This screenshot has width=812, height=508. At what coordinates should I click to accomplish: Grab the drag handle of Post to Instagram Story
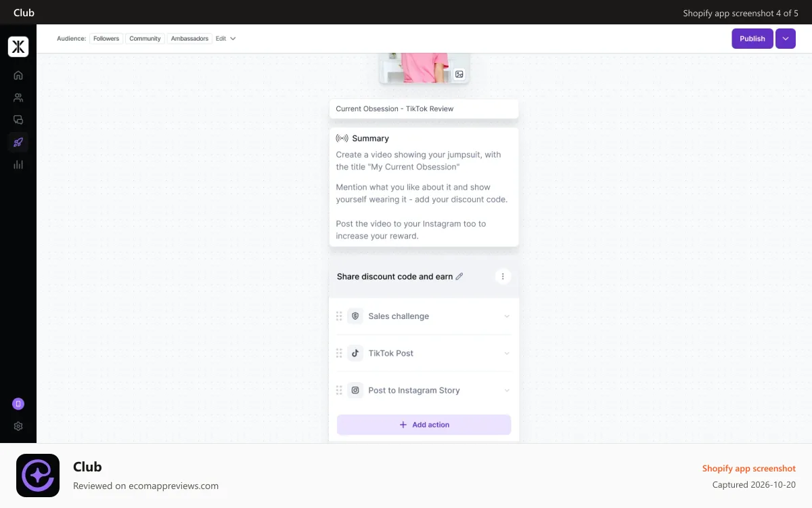tap(340, 390)
